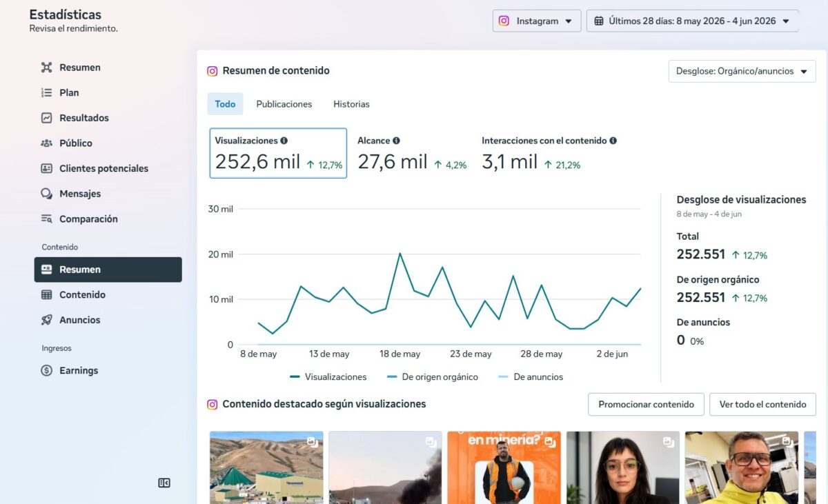This screenshot has height=504, width=828.
Task: Open the man in yellow jacket thumbnail
Action: pos(742,467)
